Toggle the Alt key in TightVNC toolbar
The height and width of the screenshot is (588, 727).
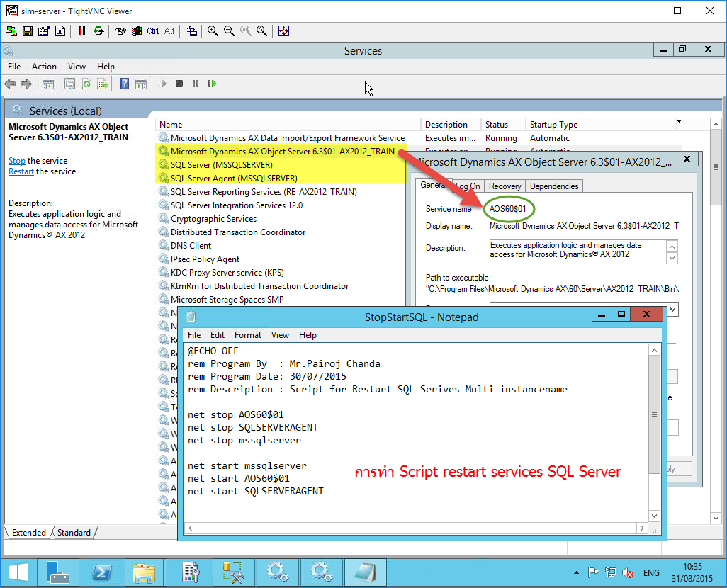[x=170, y=30]
